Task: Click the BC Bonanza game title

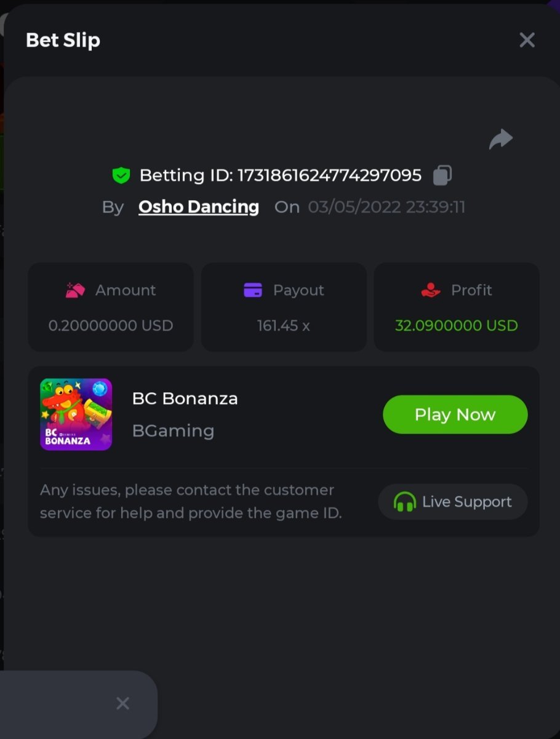Action: pyautogui.click(x=185, y=398)
